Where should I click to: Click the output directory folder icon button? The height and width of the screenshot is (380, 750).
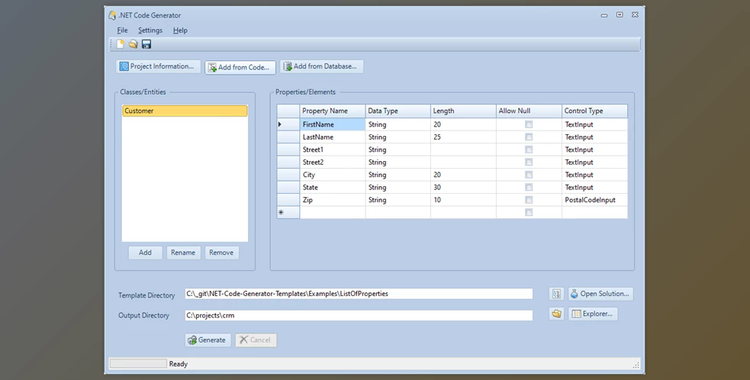[x=556, y=314]
